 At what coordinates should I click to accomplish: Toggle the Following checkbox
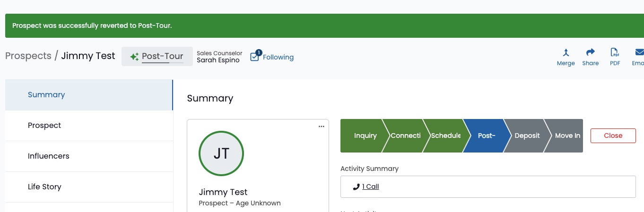tap(255, 57)
